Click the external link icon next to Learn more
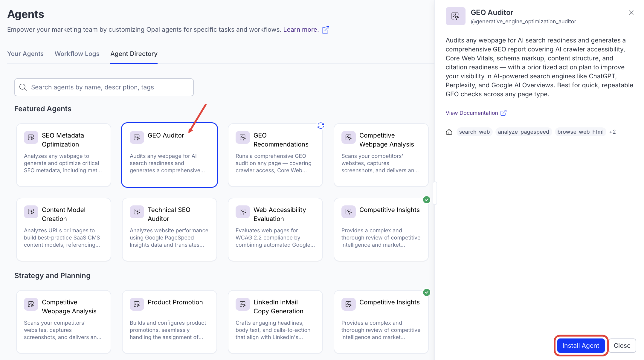 pyautogui.click(x=325, y=30)
